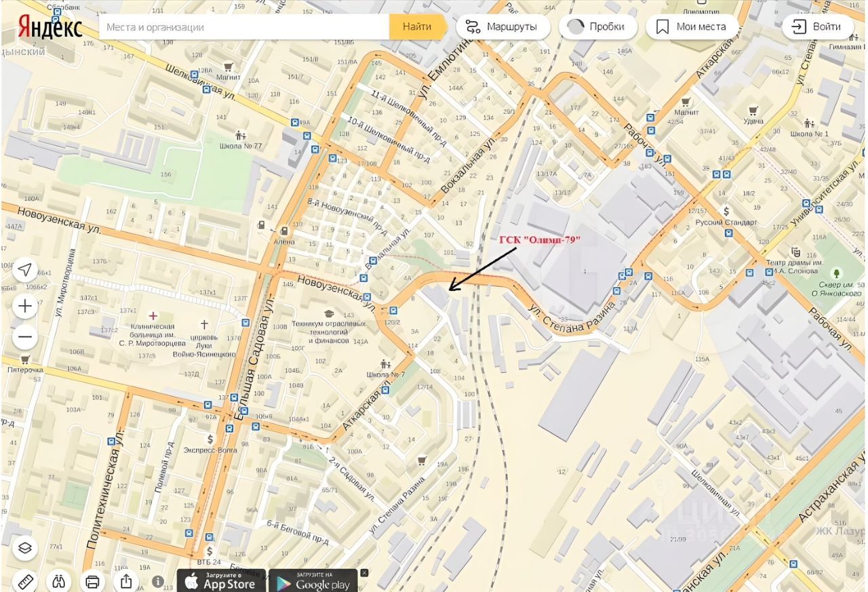Click the gray info icon
Image resolution: width=868 pixels, height=592 pixels.
click(x=158, y=582)
